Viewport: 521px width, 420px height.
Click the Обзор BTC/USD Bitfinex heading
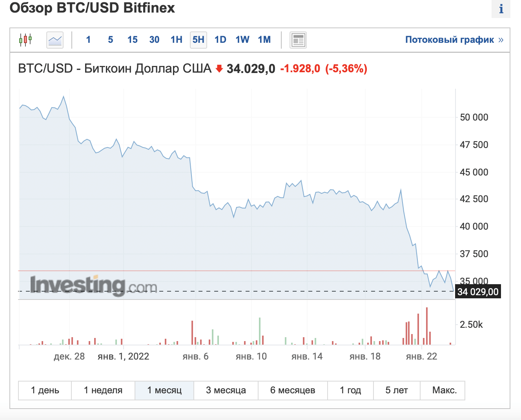coord(92,8)
